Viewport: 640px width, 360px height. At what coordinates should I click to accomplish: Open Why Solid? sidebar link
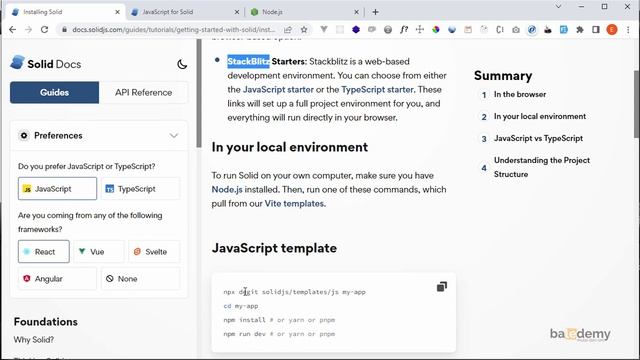[x=33, y=340]
